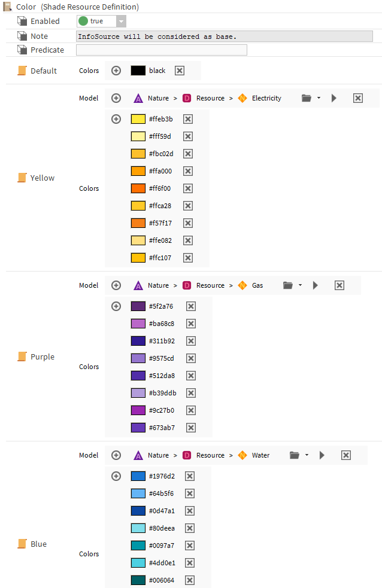Image resolution: width=382 pixels, height=588 pixels.
Task: Click the play arrow beside Electricity
Action: coord(334,98)
